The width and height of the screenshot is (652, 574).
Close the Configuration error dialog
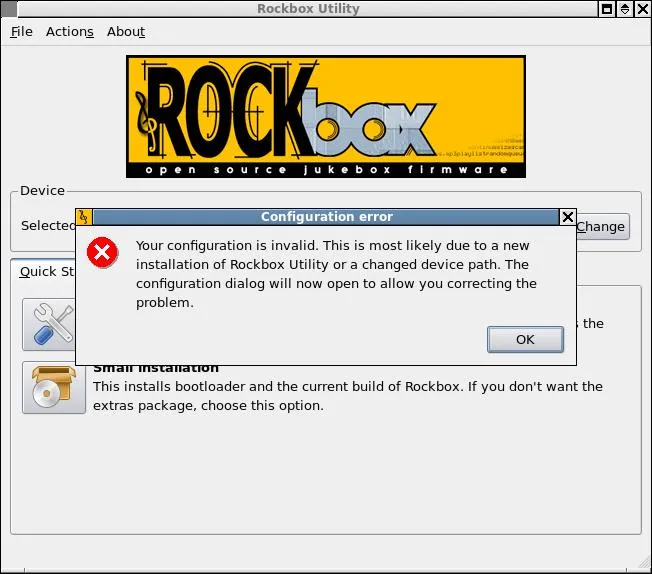pos(568,217)
